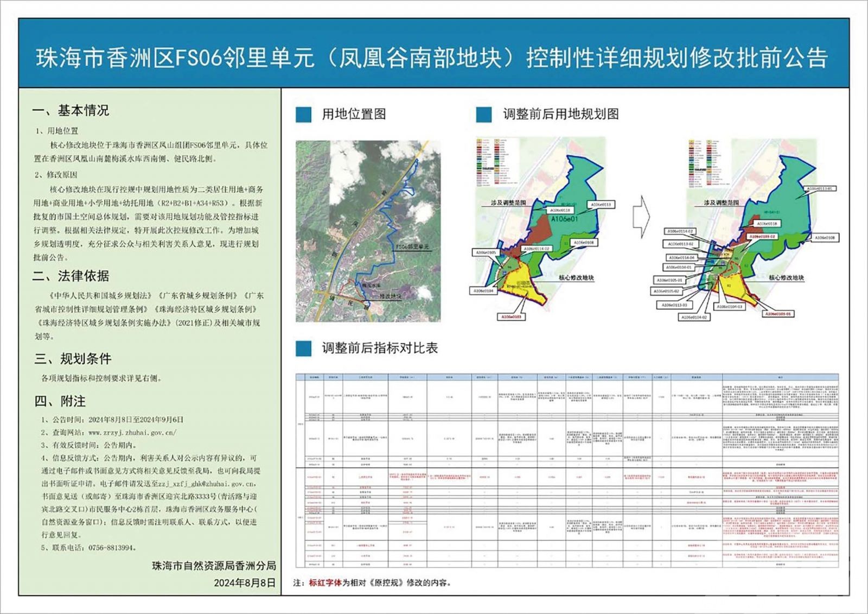
Task: Click the A106e0104 callout on the before-adjustment map
Action: click(x=483, y=291)
